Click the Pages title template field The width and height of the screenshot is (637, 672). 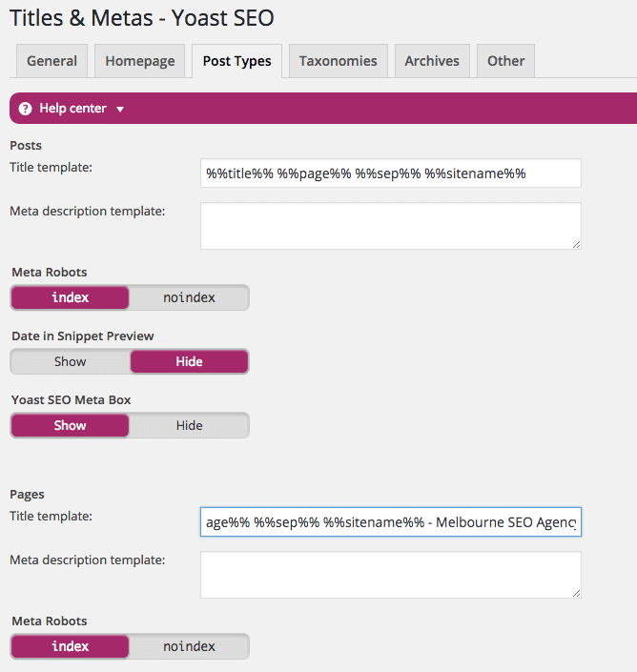point(391,522)
